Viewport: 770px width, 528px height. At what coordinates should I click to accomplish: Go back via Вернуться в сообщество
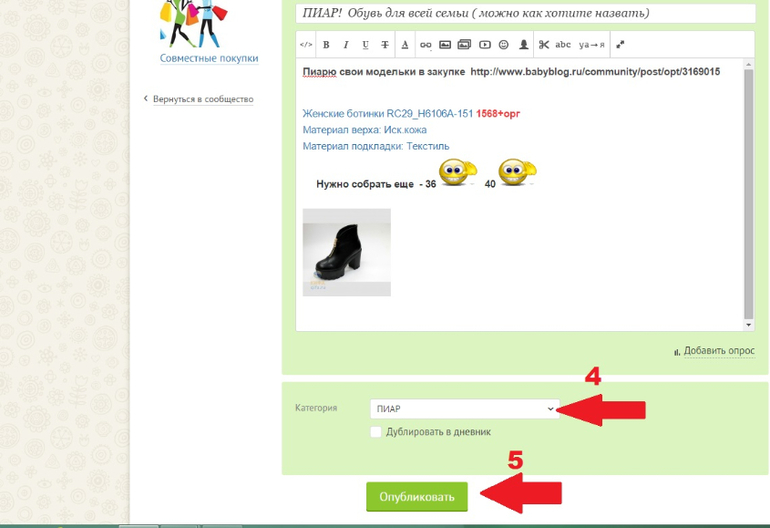click(x=203, y=99)
